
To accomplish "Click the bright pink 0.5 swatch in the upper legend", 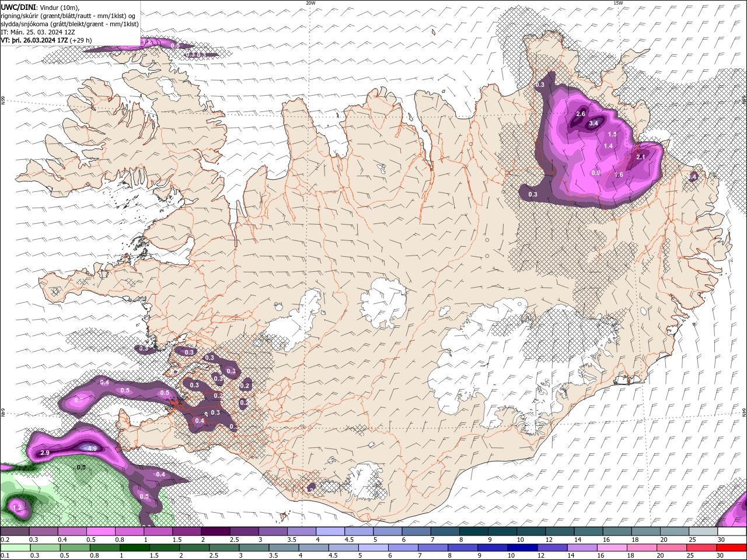I will (x=100, y=531).
